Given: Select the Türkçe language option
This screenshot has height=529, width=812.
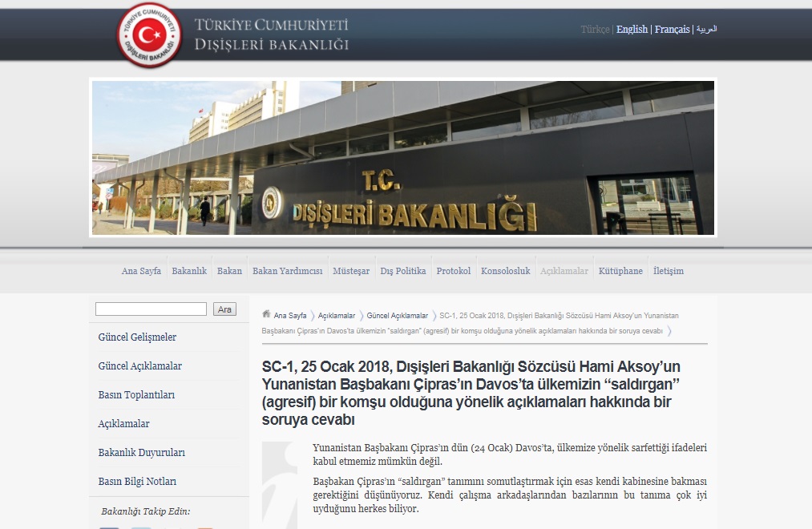Looking at the screenshot, I should click(x=595, y=30).
